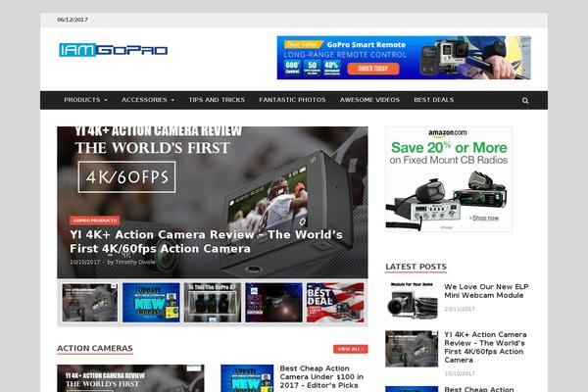Open author Timothy Divole's link
This screenshot has width=588, height=392.
135,262
